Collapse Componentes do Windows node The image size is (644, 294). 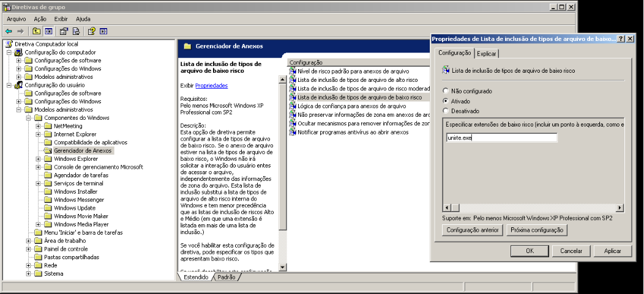coord(28,118)
